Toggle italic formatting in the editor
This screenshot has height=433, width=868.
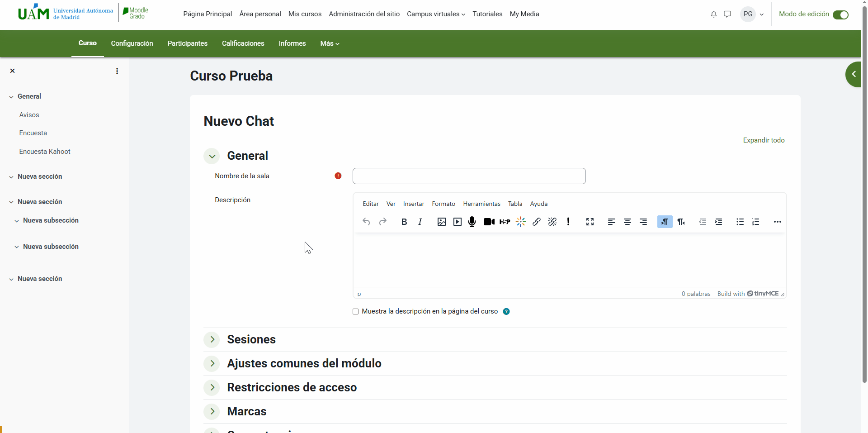click(420, 222)
